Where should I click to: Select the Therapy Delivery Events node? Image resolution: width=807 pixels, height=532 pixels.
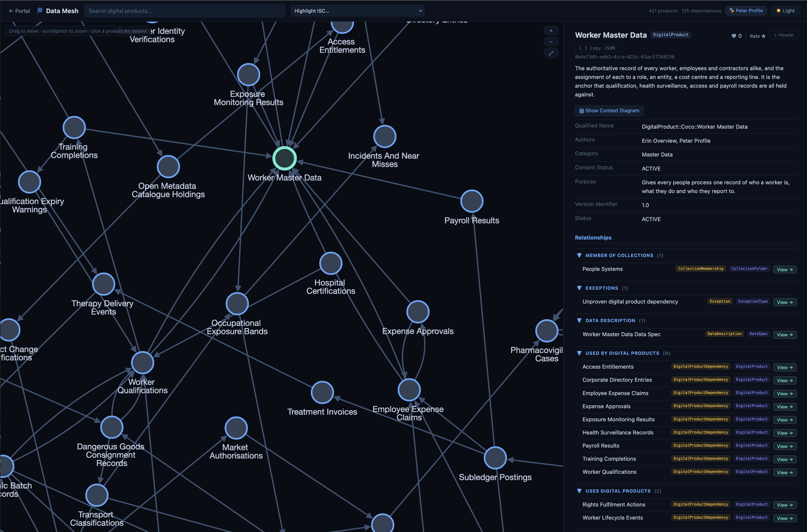pyautogui.click(x=104, y=284)
